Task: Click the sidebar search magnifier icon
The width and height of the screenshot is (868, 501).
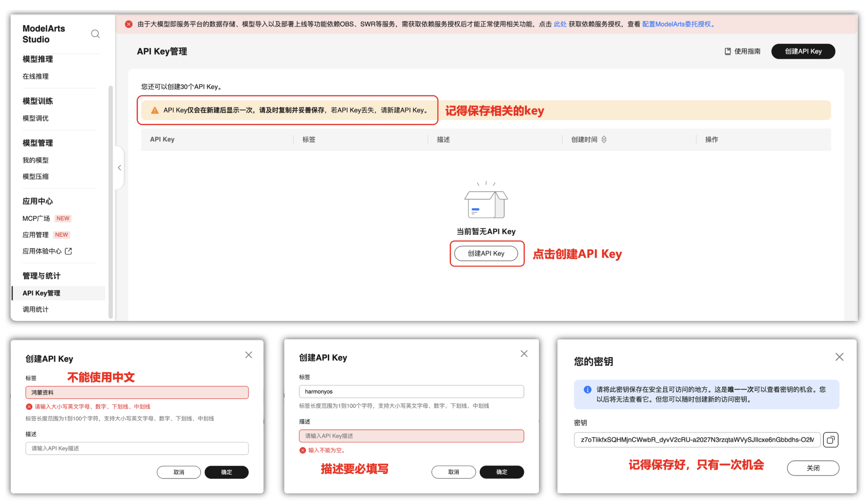Action: point(95,34)
